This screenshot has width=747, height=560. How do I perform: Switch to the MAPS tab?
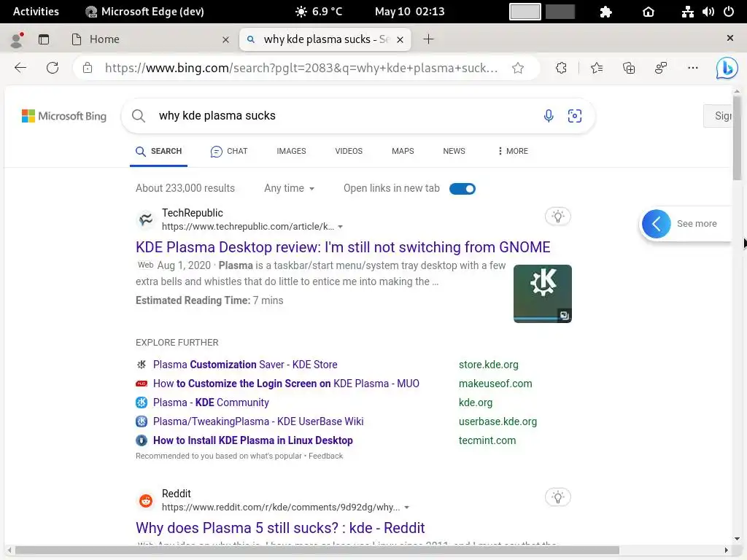(403, 151)
